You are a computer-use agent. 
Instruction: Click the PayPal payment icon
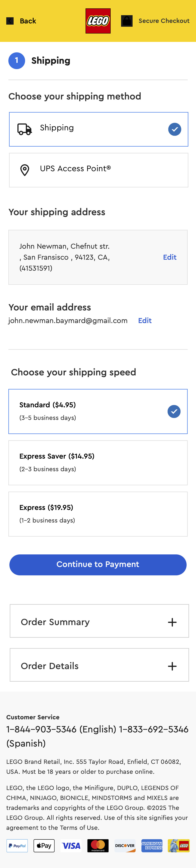click(17, 845)
